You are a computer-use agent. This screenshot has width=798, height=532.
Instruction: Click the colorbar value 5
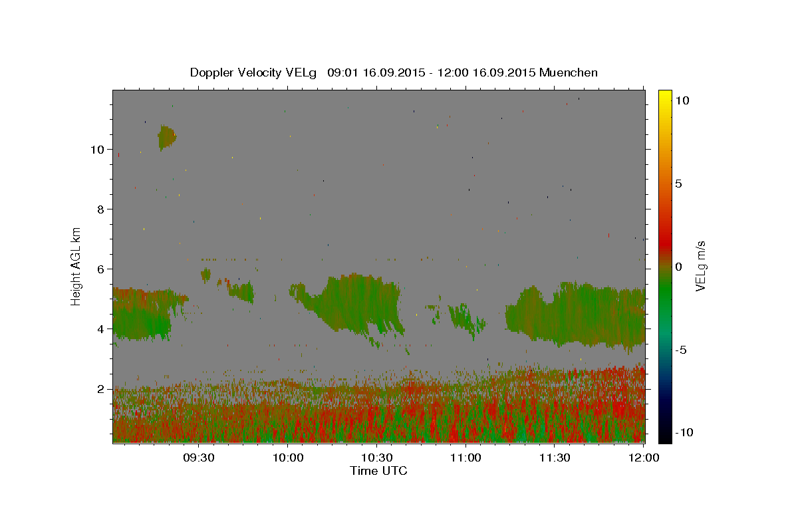click(x=678, y=184)
